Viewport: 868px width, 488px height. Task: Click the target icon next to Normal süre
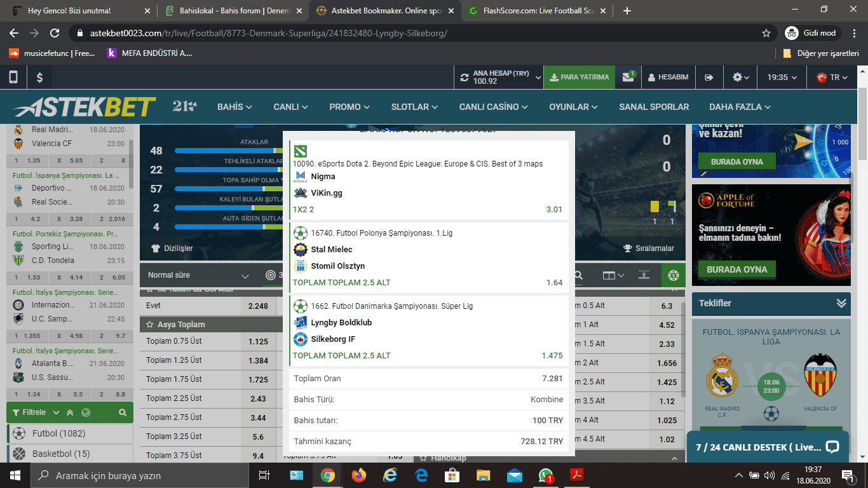[x=271, y=275]
